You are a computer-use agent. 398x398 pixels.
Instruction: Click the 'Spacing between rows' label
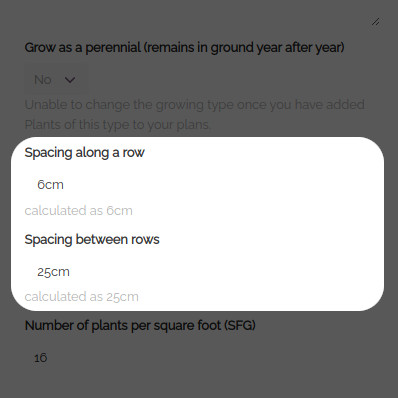click(x=92, y=240)
